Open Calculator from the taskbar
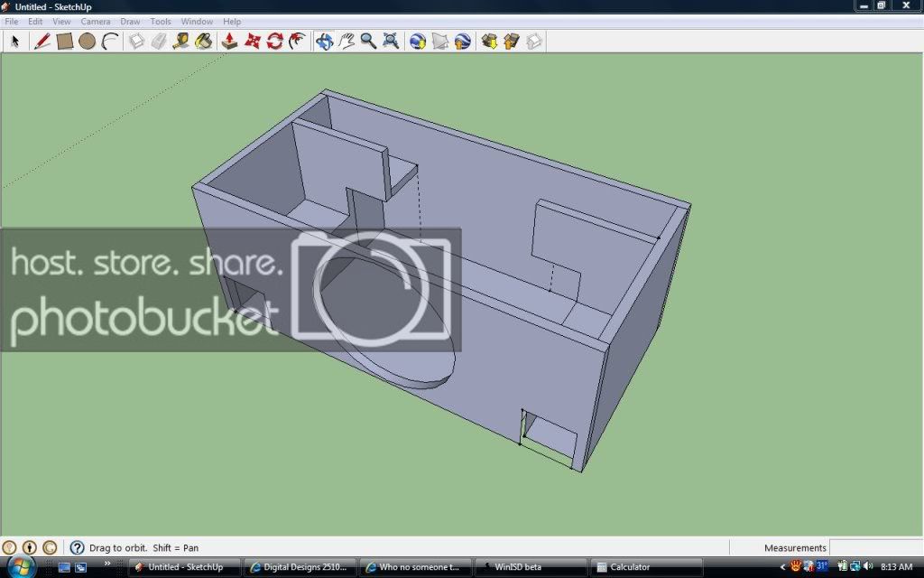Image resolution: width=924 pixels, height=578 pixels. point(646,567)
